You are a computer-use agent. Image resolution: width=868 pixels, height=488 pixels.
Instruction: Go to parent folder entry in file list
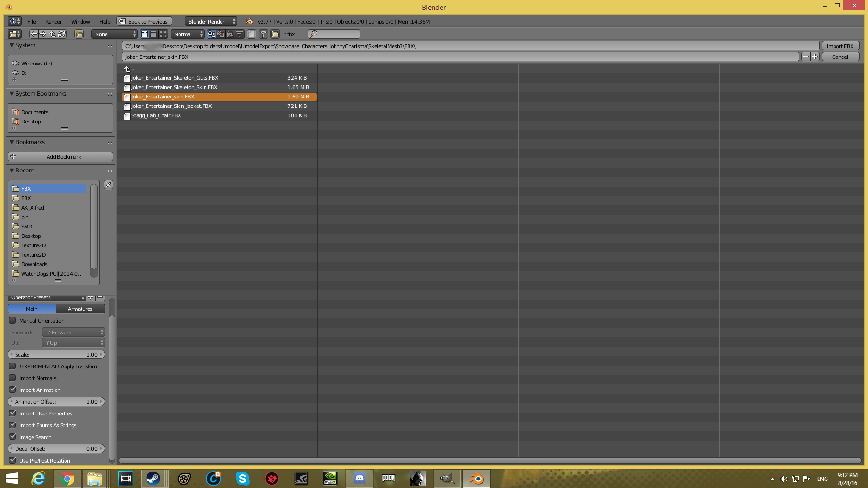pyautogui.click(x=129, y=69)
